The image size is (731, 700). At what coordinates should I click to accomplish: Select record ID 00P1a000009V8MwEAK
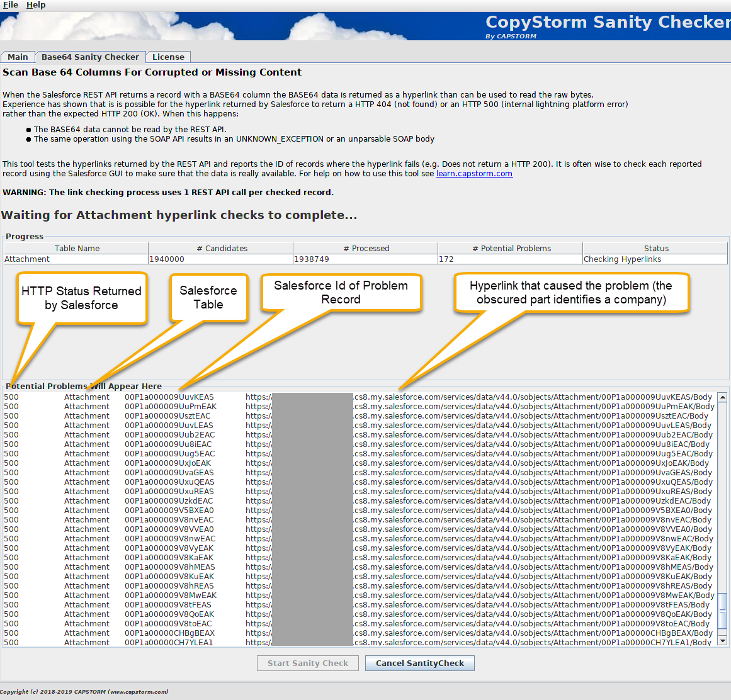pyautogui.click(x=171, y=595)
